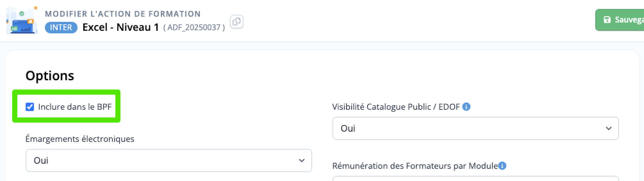The height and width of the screenshot is (181, 644).
Task: Save changes with the green Sauvegarder button
Action: (620, 20)
